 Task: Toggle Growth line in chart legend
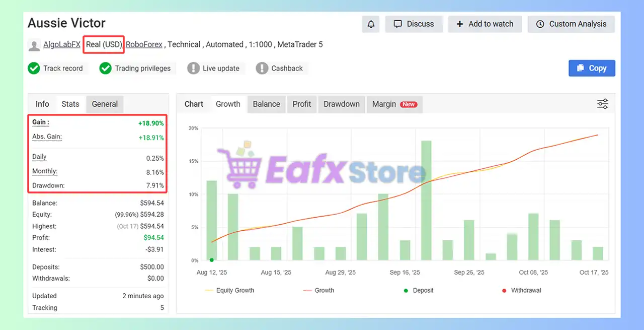point(318,290)
